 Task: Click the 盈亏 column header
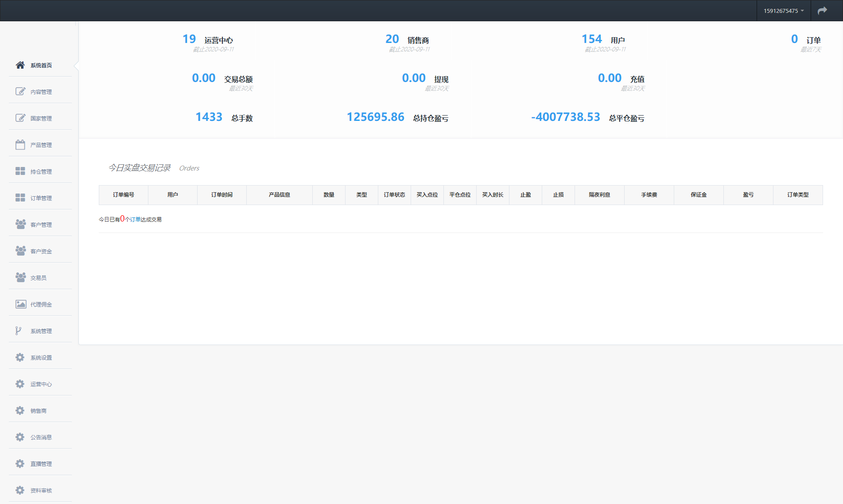click(x=748, y=195)
